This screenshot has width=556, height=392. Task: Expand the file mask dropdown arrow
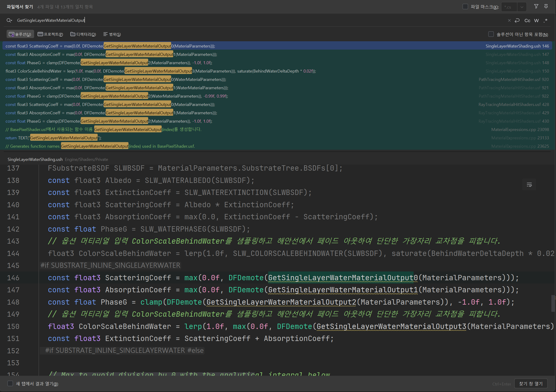pyautogui.click(x=522, y=7)
